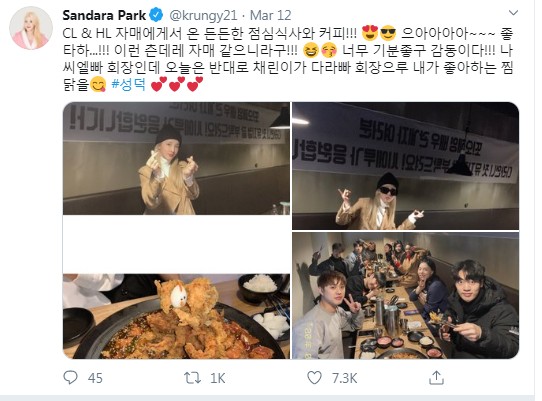Screen dimensions: 542x401
Task: Open the Mar 12 timestamp link
Action: 270,16
